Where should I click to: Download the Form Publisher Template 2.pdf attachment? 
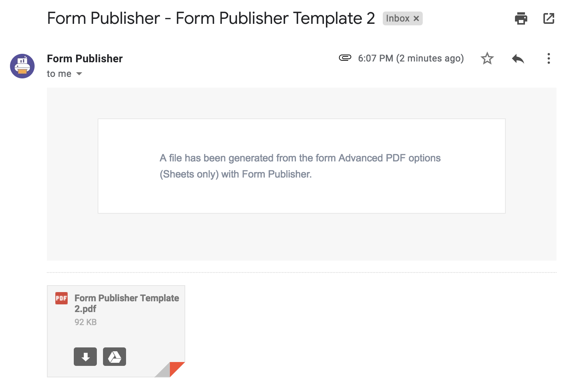pos(85,357)
